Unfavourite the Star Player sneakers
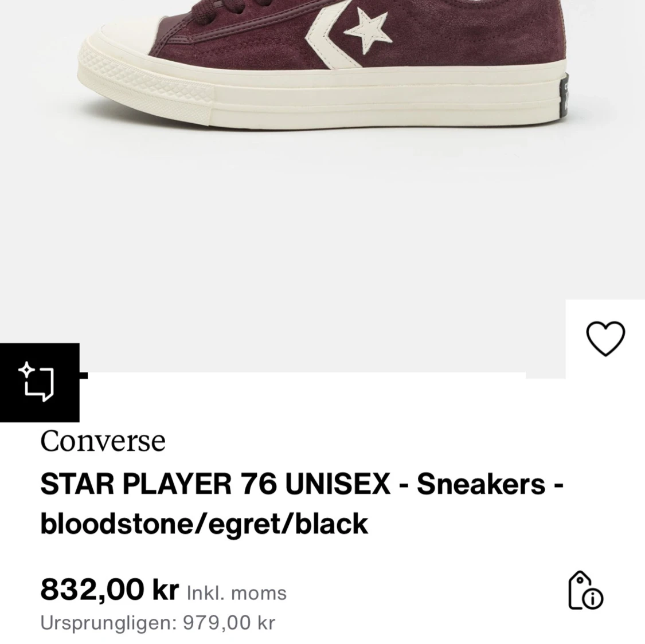The width and height of the screenshot is (645, 644). [606, 339]
